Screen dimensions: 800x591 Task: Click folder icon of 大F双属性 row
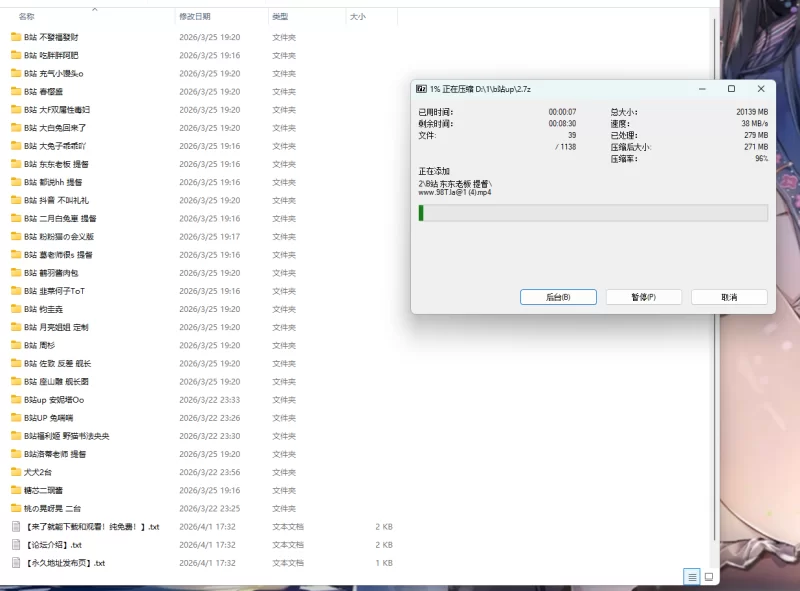(x=16, y=110)
